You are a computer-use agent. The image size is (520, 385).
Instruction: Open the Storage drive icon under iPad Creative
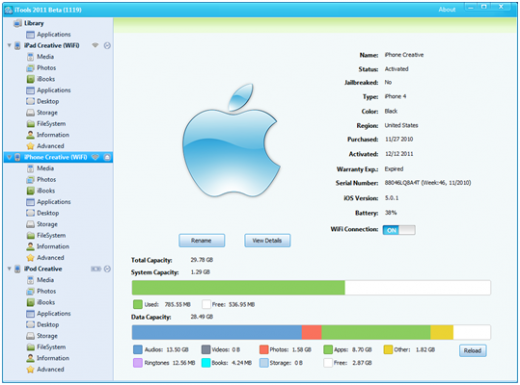[30, 113]
